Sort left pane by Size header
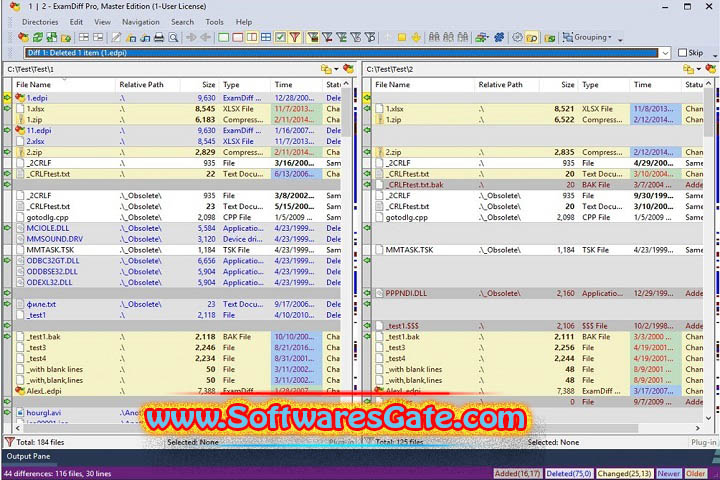Screen dimensions: 720x480 [x=200, y=85]
